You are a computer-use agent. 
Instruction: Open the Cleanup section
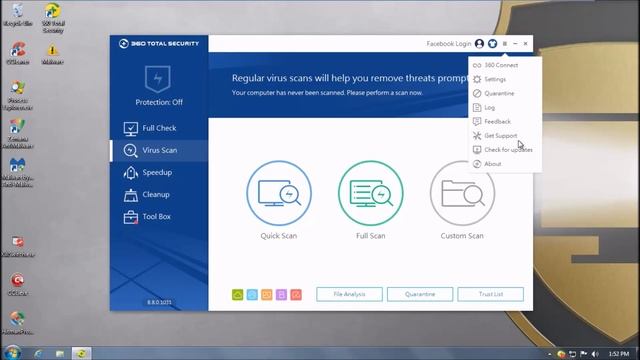(159, 195)
